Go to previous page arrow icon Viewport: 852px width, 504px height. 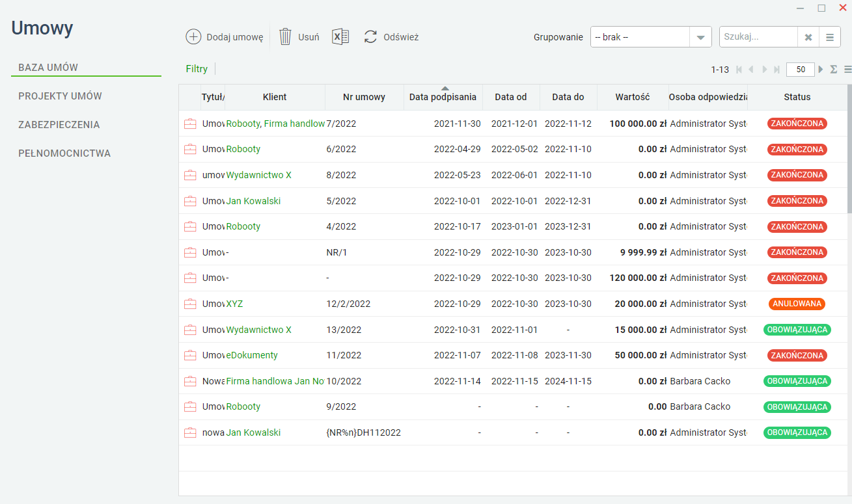coord(751,70)
